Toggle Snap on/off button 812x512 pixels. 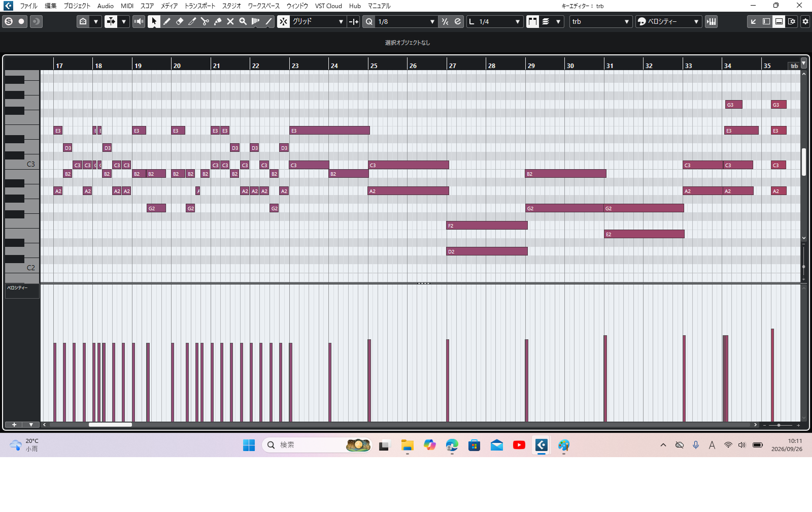(x=284, y=21)
